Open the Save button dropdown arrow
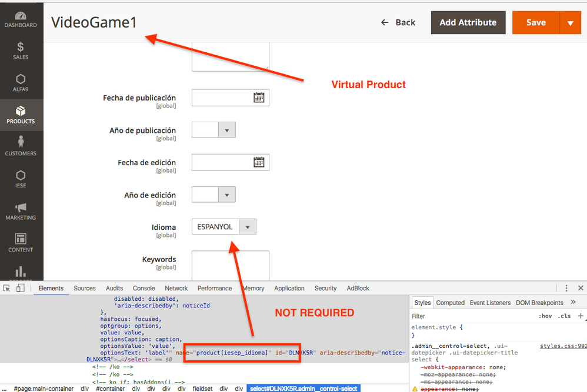Screen dimensions: 587x392 (x=570, y=23)
